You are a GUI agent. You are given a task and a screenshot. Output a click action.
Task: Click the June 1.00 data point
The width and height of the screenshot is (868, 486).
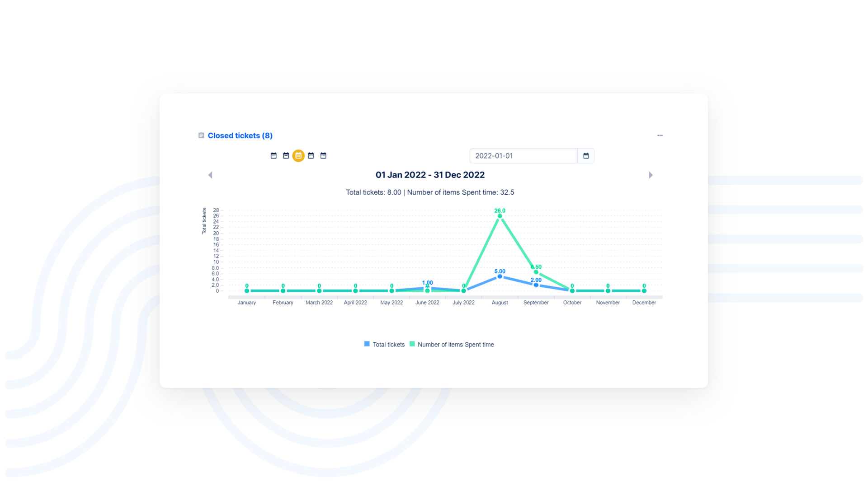point(427,287)
